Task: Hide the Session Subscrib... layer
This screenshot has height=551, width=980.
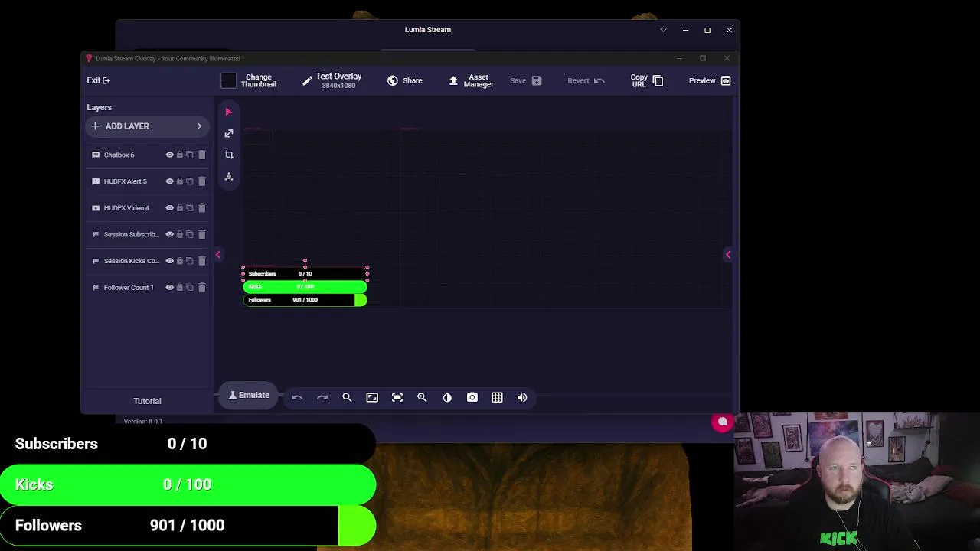Action: tap(169, 234)
